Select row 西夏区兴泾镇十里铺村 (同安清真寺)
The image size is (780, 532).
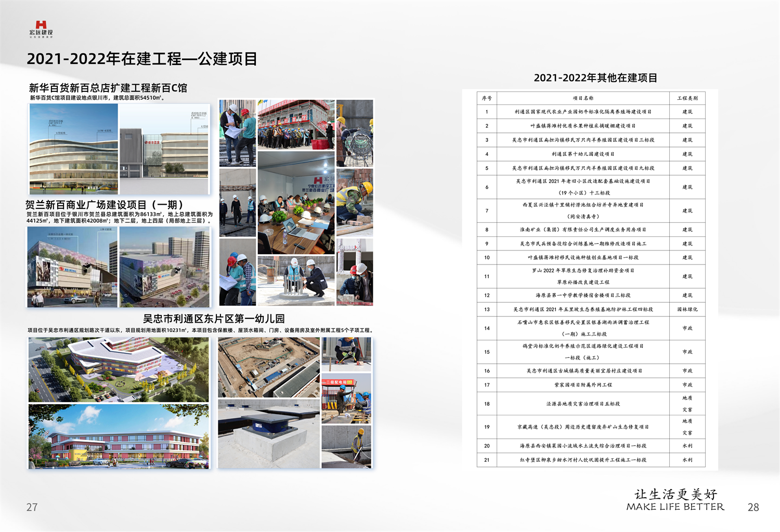(x=591, y=210)
